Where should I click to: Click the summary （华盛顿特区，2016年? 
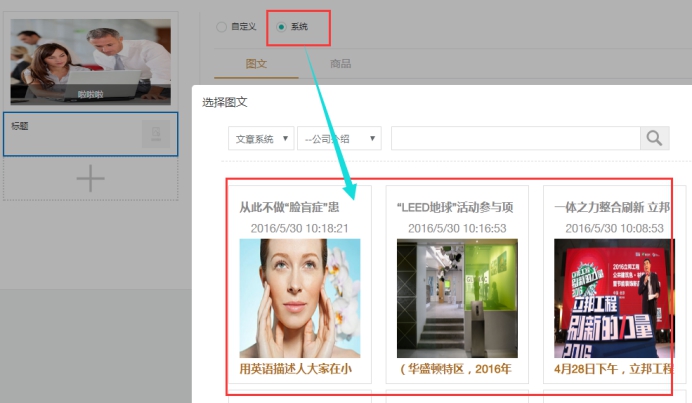pos(455,369)
